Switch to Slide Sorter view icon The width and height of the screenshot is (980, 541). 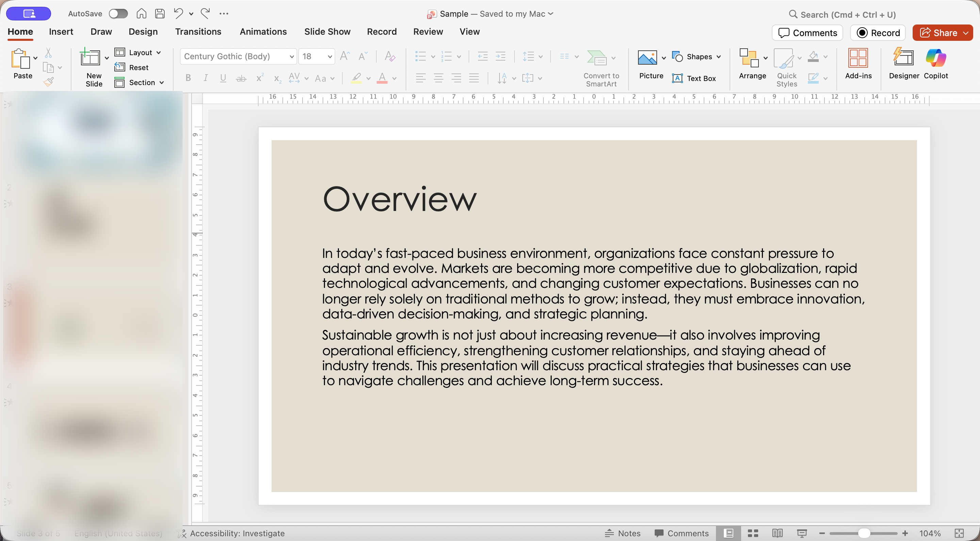(x=753, y=533)
